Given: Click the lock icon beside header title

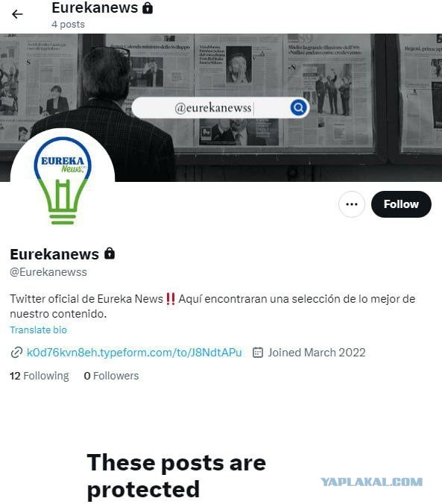Looking at the screenshot, I should pyautogui.click(x=148, y=7).
